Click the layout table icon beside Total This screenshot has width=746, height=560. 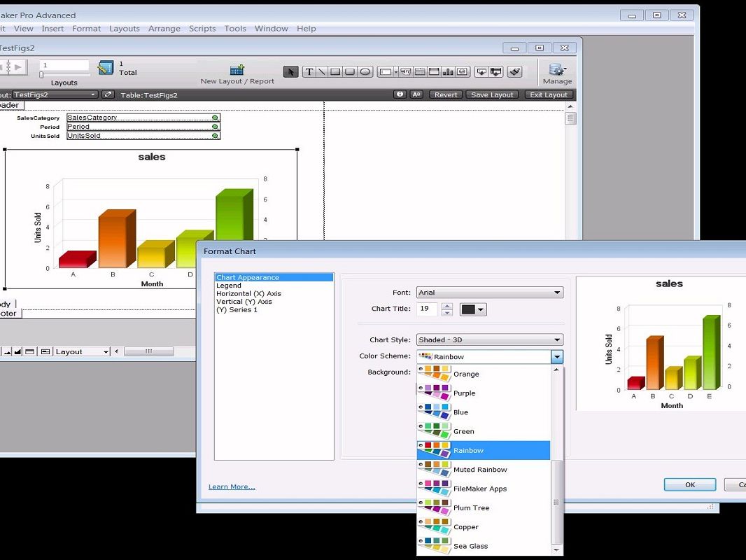[106, 68]
